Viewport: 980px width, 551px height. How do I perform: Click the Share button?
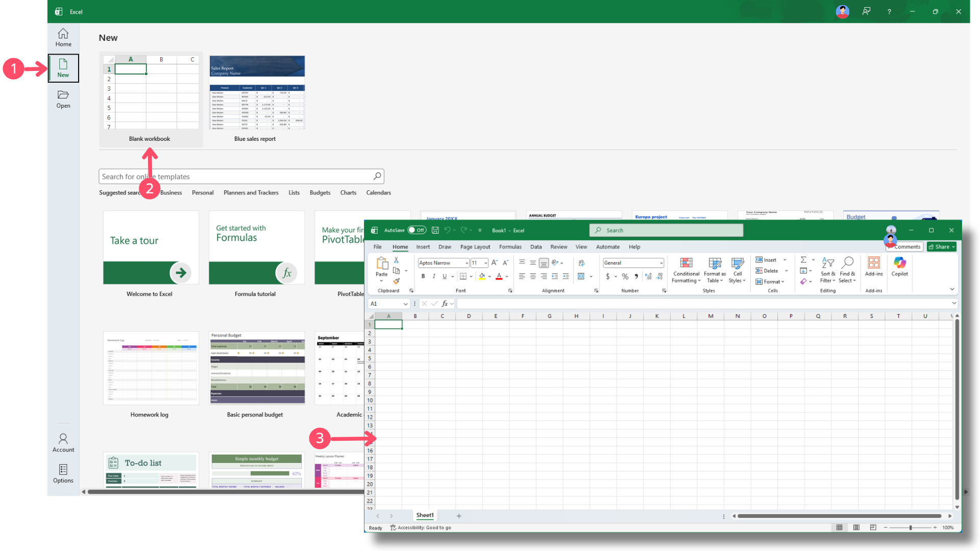942,246
